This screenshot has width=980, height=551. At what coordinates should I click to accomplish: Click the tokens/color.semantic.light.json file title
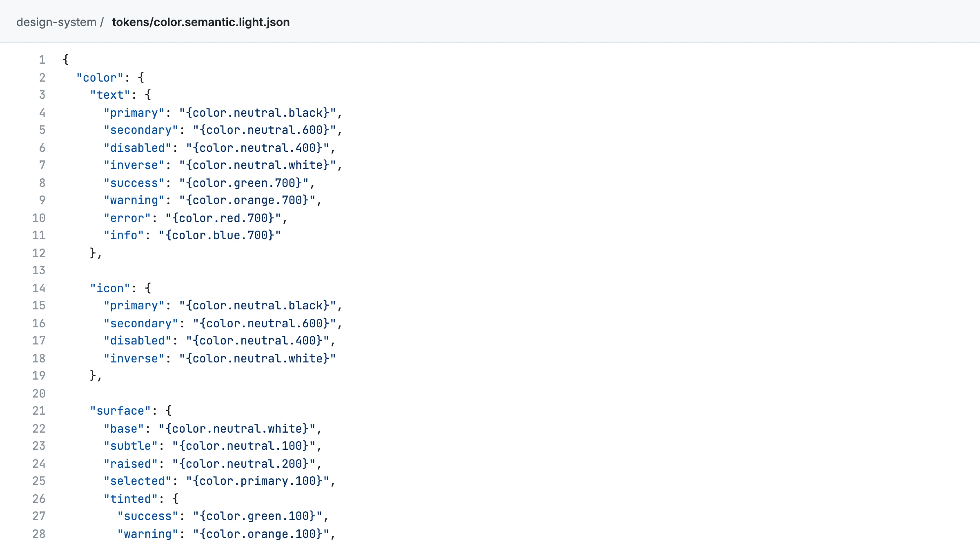point(201,22)
